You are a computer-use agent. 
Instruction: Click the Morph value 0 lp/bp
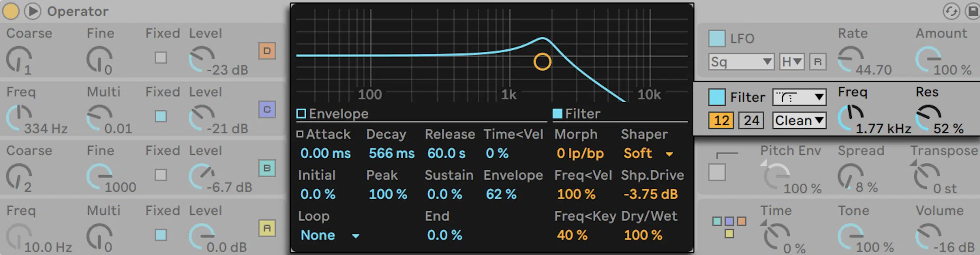(580, 154)
